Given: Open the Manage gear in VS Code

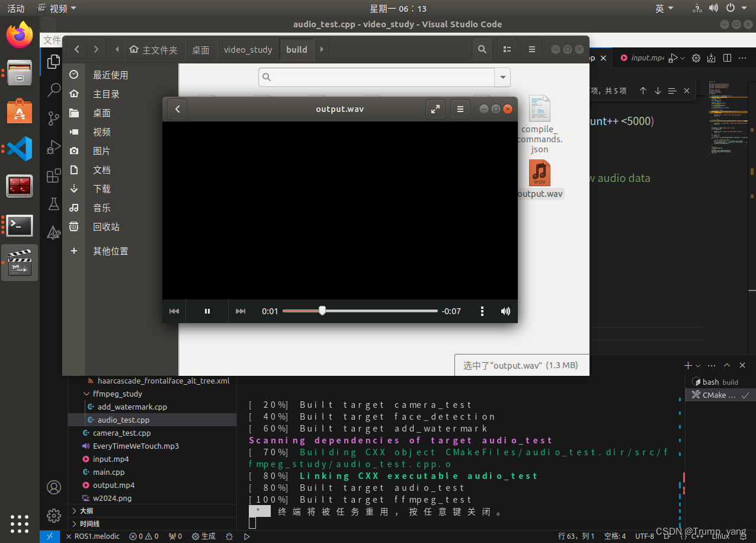Looking at the screenshot, I should [x=54, y=515].
